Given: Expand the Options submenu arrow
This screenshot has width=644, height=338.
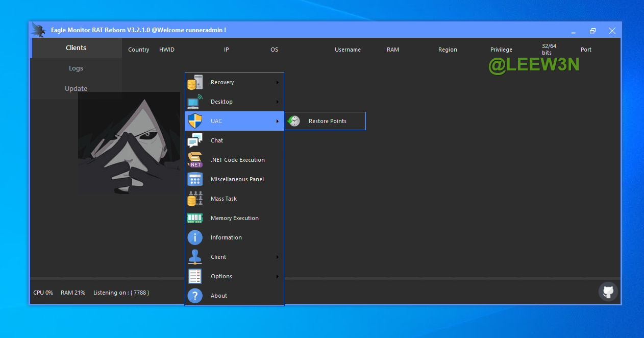Looking at the screenshot, I should 278,276.
